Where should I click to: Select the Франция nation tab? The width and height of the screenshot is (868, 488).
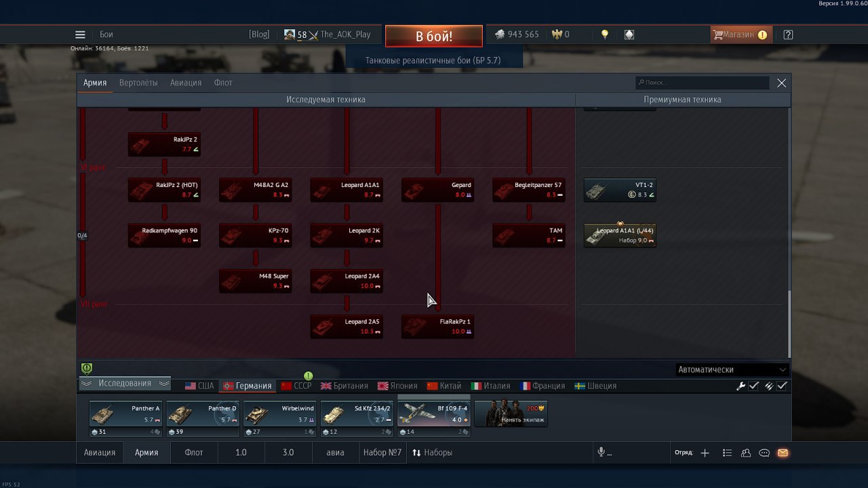[x=542, y=386]
